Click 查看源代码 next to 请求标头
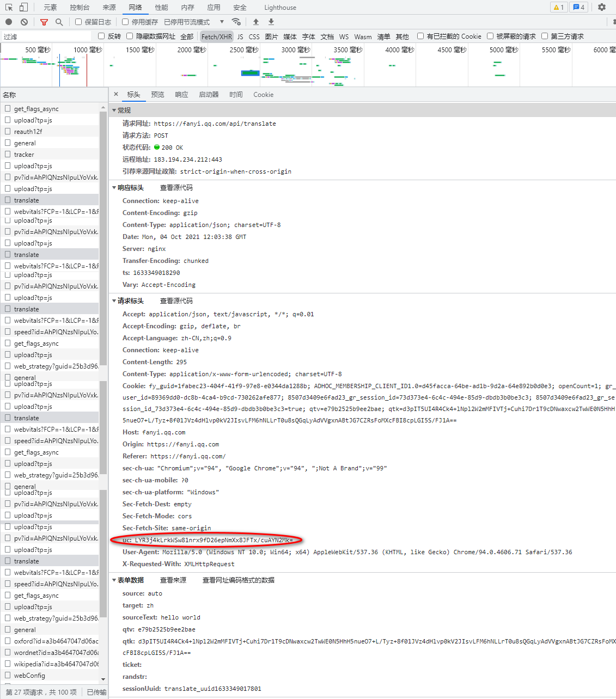616x699 pixels. [176, 301]
